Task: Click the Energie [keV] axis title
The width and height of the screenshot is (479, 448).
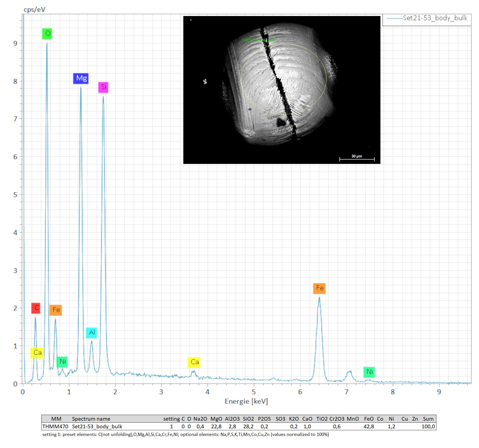Action: pos(246,401)
